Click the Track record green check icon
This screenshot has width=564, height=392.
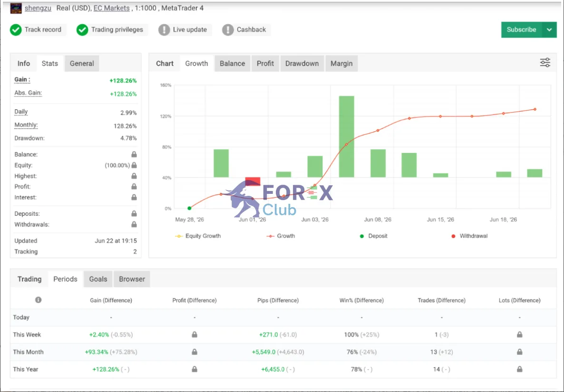click(x=16, y=30)
